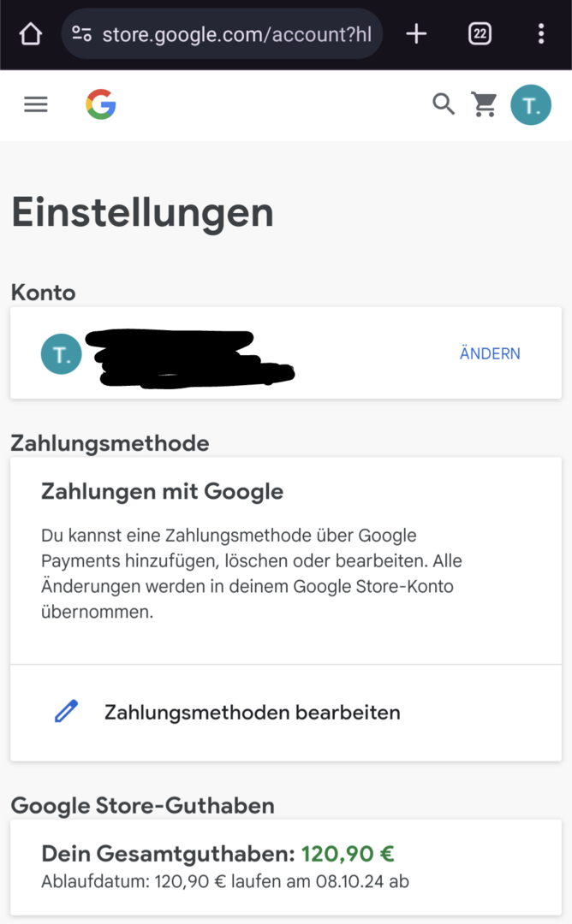Image resolution: width=572 pixels, height=924 pixels.
Task: Open the shopping cart
Action: coord(485,104)
